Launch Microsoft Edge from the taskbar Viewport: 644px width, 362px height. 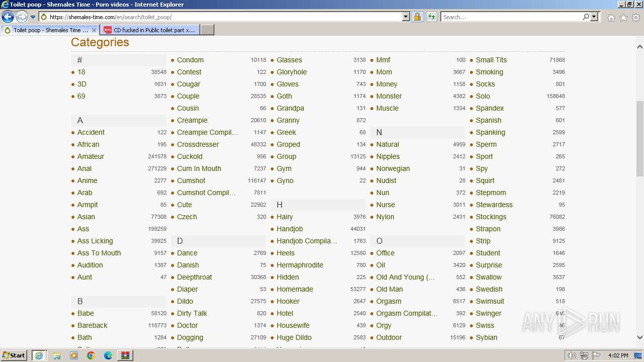coord(108,355)
